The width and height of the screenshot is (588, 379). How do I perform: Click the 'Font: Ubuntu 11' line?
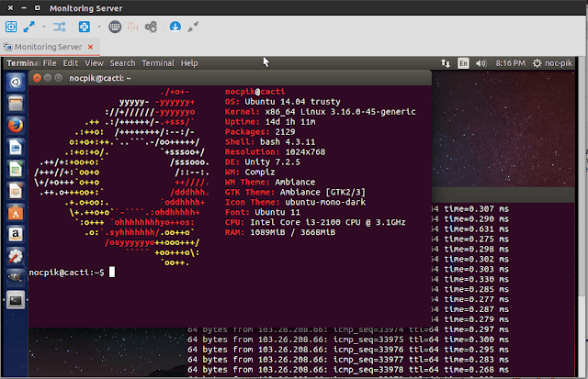[x=263, y=212]
